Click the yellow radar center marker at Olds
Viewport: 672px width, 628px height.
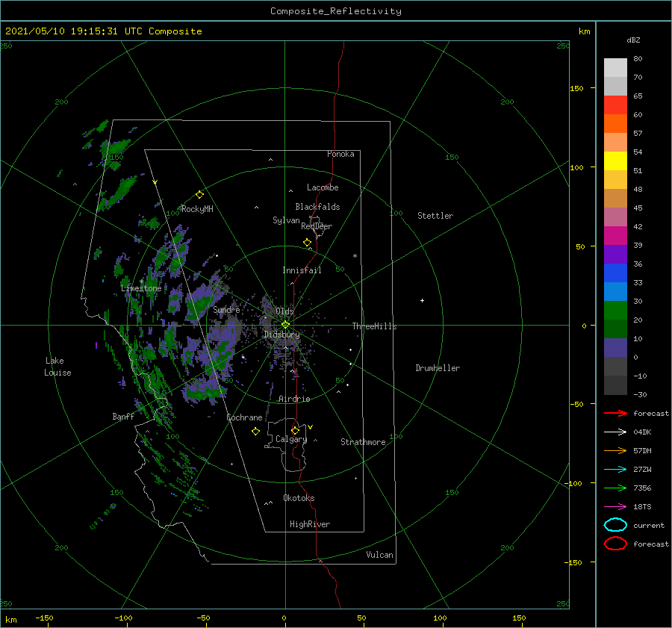(x=285, y=325)
